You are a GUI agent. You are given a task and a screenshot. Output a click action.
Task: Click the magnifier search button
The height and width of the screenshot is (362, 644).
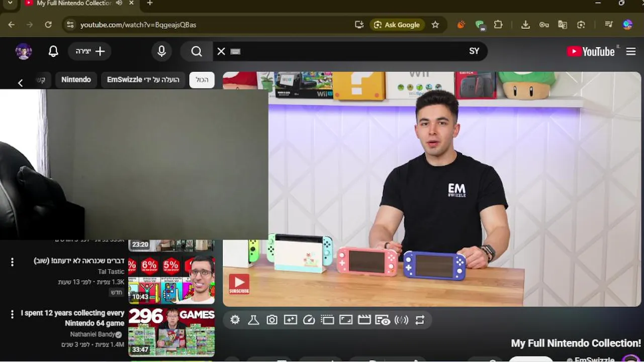197,51
